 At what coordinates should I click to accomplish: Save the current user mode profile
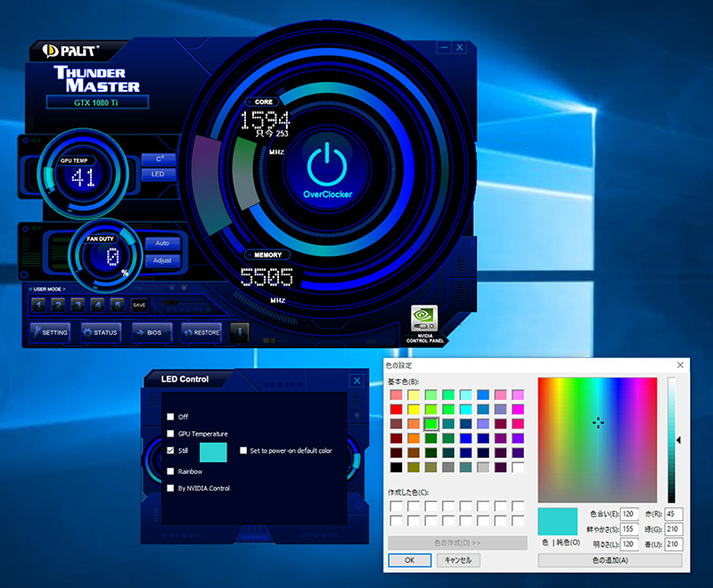click(139, 305)
